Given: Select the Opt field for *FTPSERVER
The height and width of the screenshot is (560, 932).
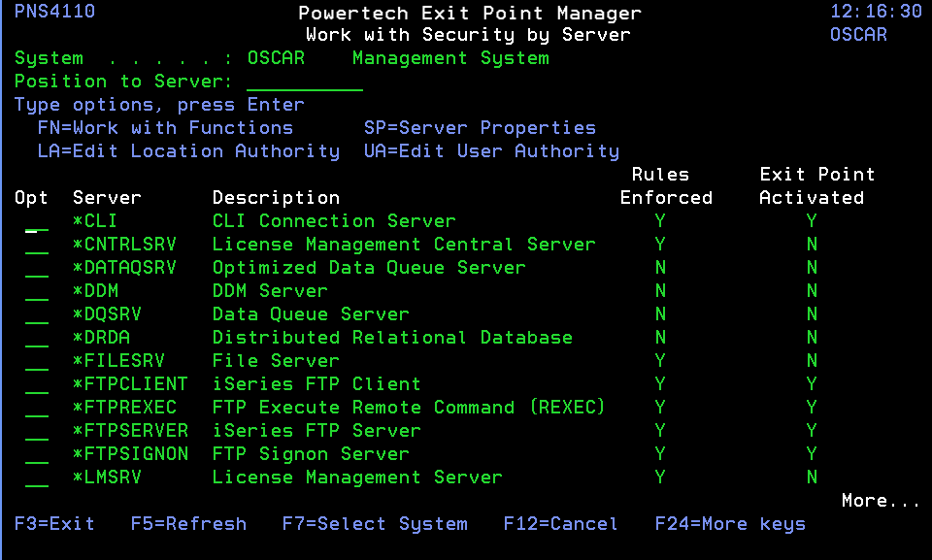Looking at the screenshot, I should 37,430.
